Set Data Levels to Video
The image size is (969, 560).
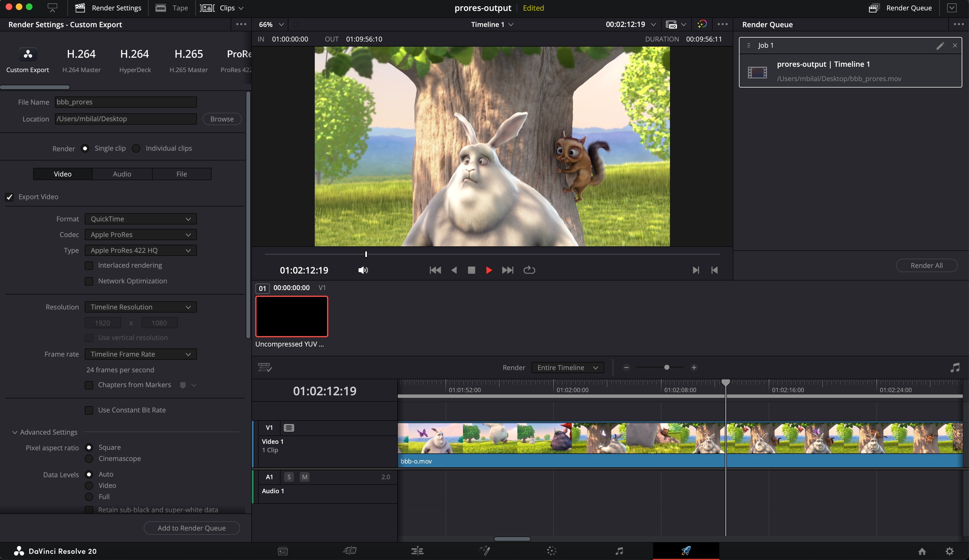coord(89,486)
